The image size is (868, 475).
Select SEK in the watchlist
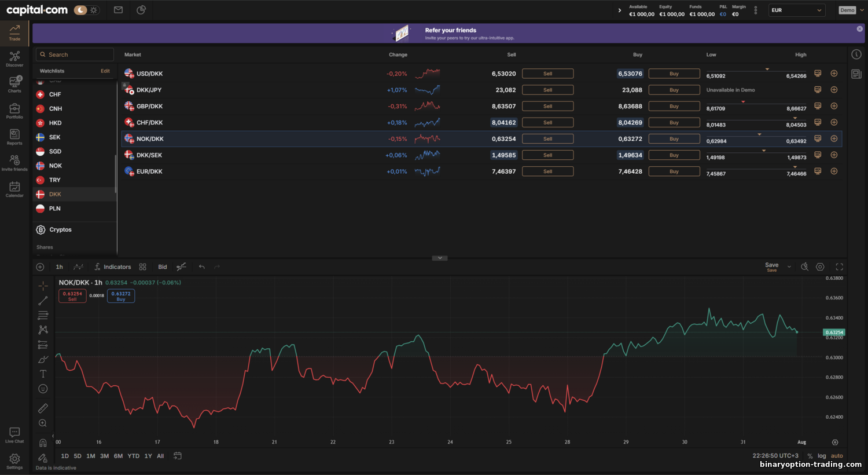tap(55, 137)
